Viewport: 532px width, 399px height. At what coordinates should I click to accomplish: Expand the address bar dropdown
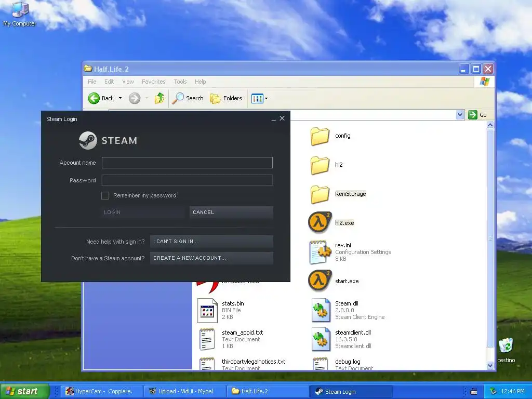point(460,115)
